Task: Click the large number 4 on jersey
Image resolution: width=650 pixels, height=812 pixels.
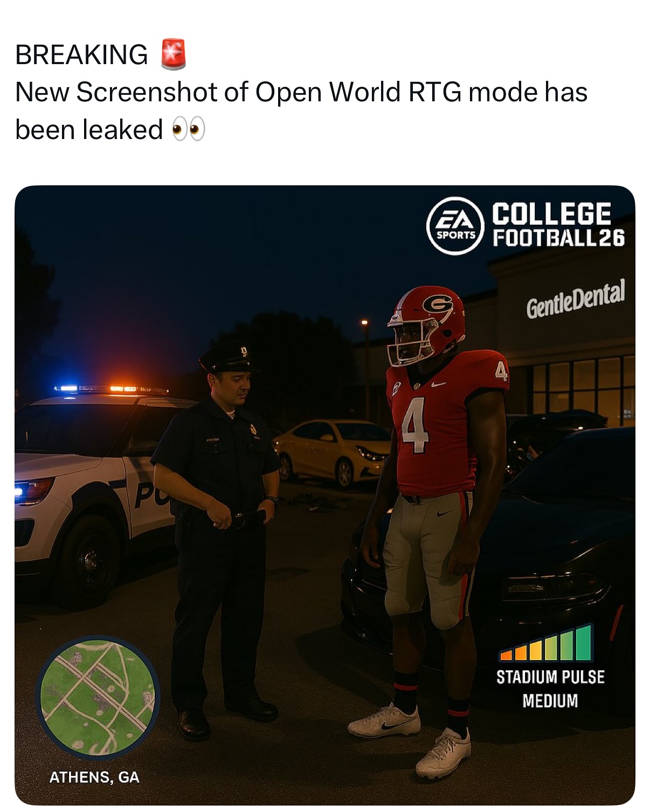Action: click(x=414, y=426)
